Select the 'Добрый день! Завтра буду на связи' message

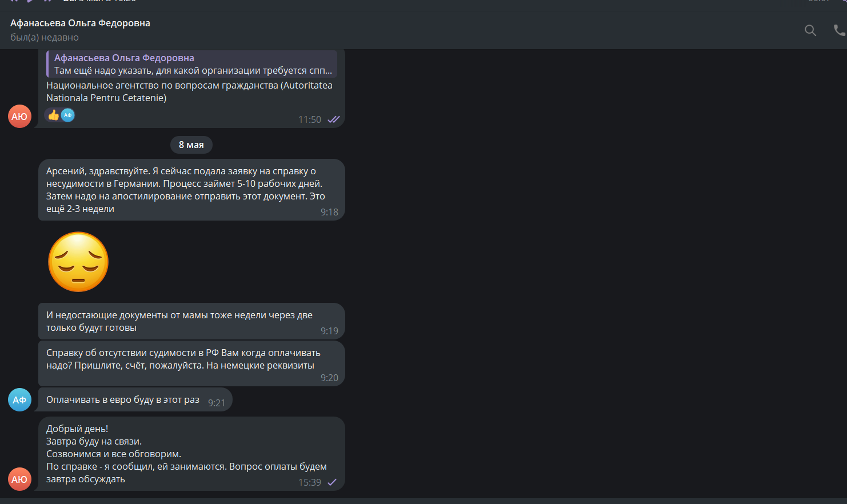point(191,454)
